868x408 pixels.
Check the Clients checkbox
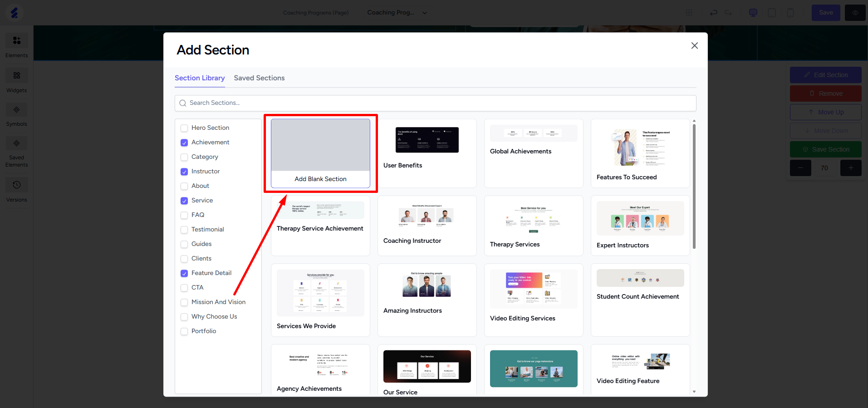(184, 259)
